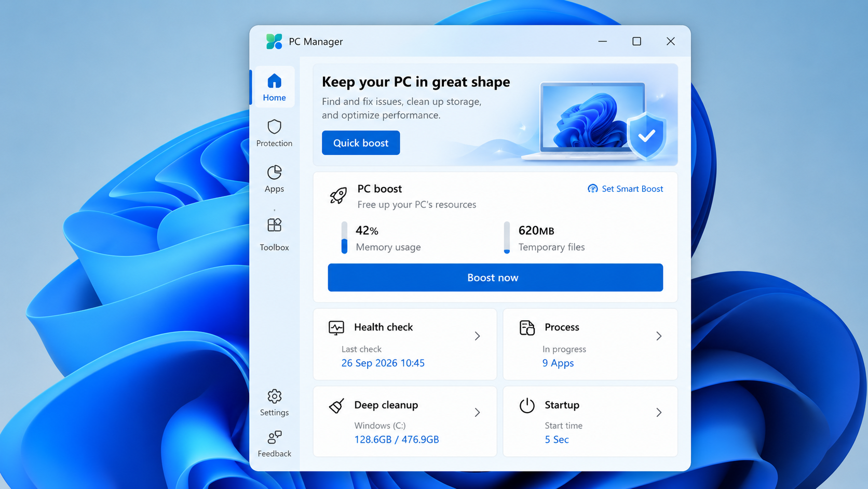Open Protection via the shield icon
Screen dimensions: 868x489
[274, 127]
